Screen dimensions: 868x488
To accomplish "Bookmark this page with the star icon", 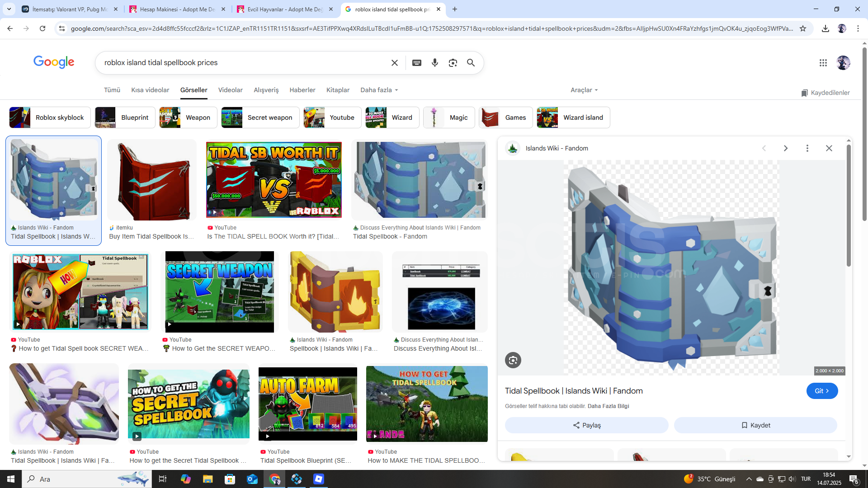I will click(x=803, y=28).
